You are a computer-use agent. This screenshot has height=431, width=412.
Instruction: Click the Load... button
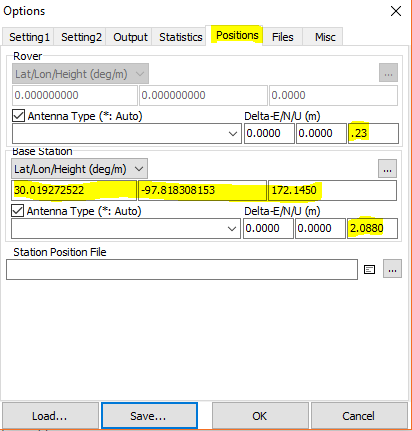[x=50, y=415]
